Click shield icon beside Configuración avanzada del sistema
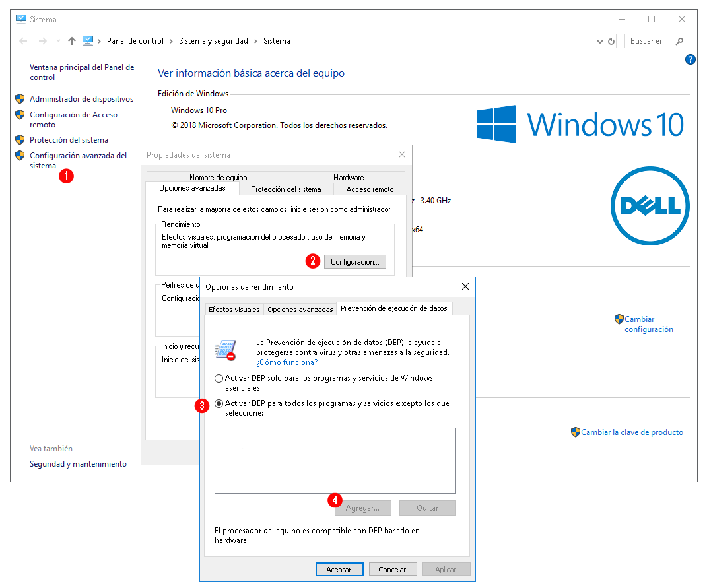The image size is (707, 588). point(20,156)
